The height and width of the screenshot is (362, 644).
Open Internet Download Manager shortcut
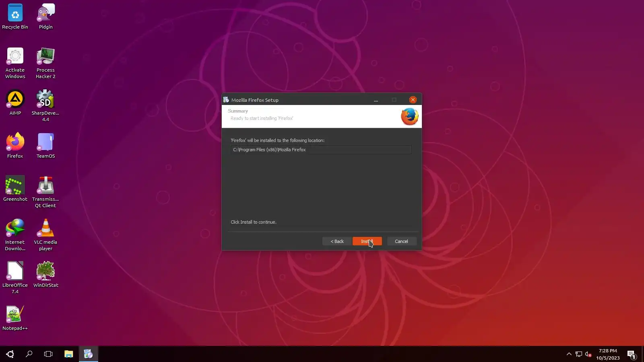[15, 235]
